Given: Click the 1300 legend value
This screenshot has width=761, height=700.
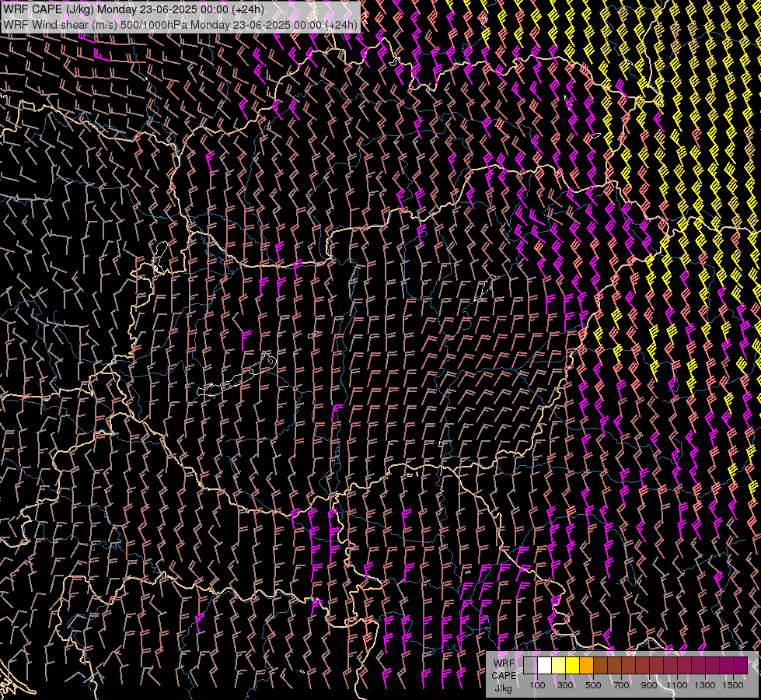Looking at the screenshot, I should click(x=705, y=685).
